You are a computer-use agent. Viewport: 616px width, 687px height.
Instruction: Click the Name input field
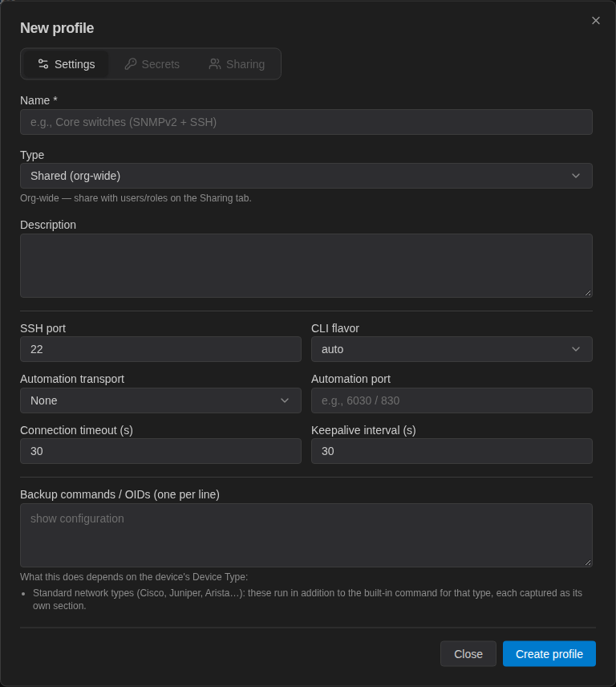306,122
